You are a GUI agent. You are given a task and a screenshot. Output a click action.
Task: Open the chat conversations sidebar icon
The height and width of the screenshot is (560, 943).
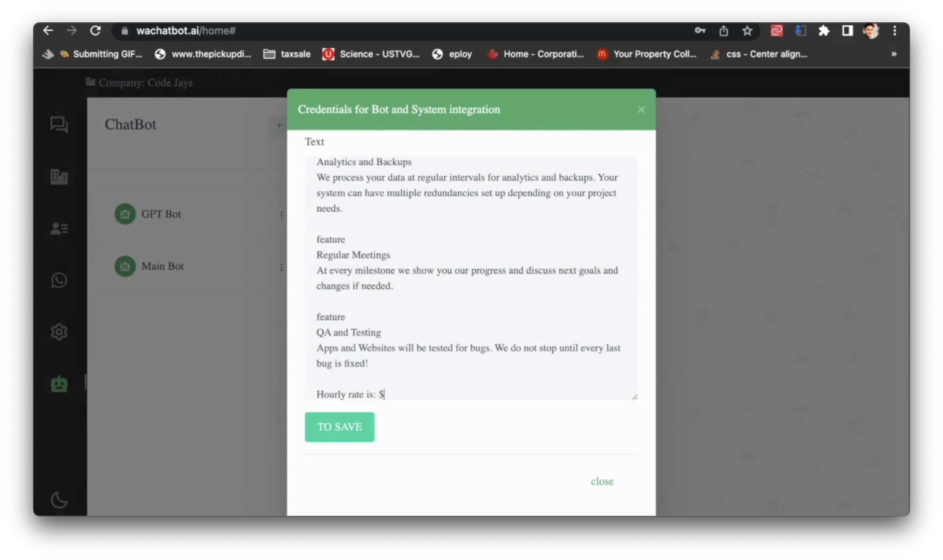pyautogui.click(x=59, y=125)
